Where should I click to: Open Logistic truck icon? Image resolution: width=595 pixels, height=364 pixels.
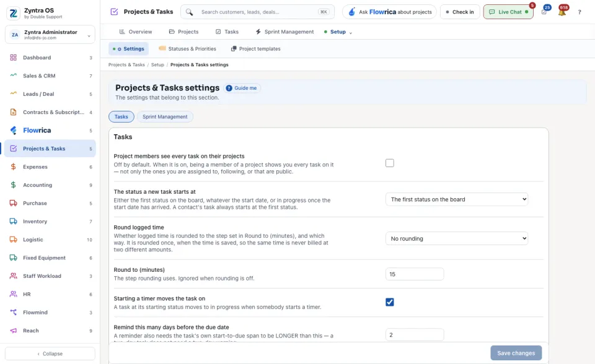tap(13, 239)
